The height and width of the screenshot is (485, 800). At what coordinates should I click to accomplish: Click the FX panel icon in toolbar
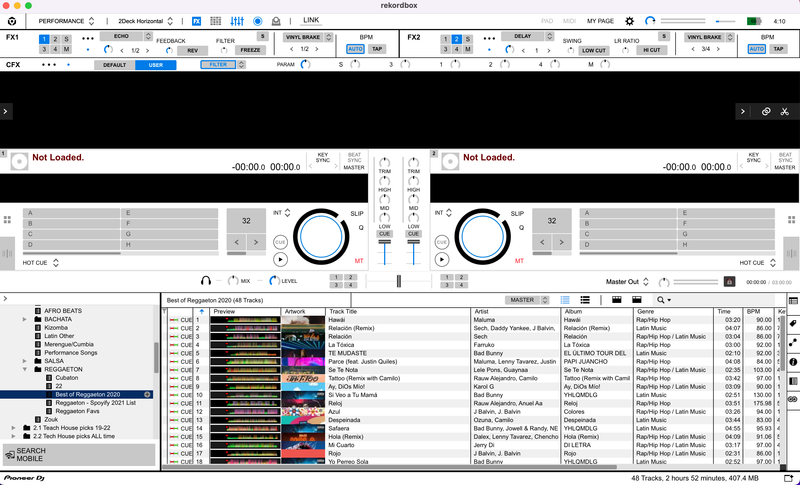(196, 20)
